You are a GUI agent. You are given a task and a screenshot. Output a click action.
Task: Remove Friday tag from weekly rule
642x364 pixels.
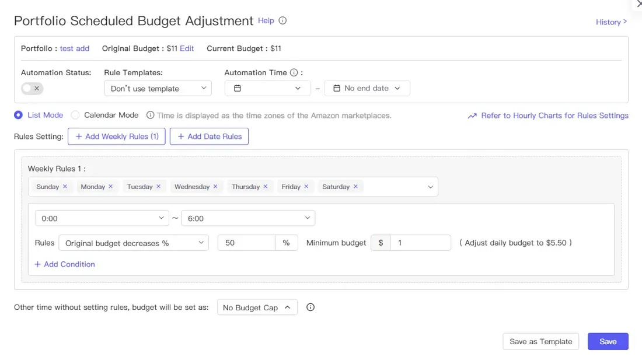(x=306, y=186)
